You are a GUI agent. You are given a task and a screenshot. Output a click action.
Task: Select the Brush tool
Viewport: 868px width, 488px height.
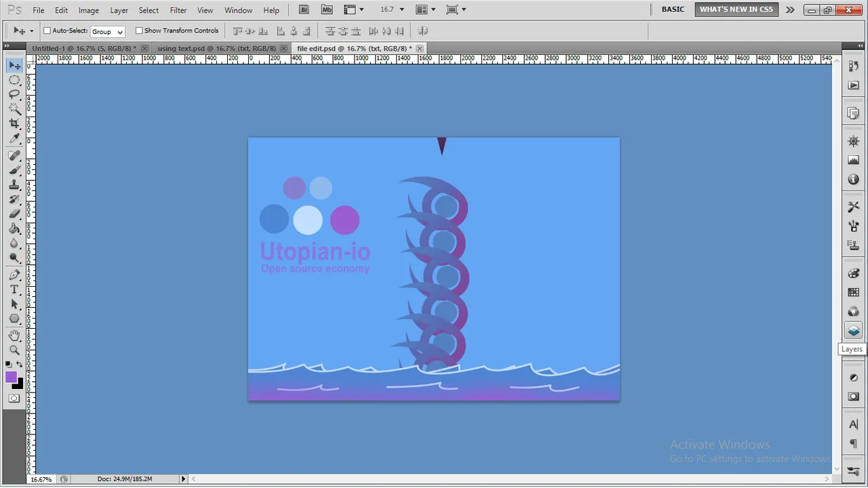14,170
